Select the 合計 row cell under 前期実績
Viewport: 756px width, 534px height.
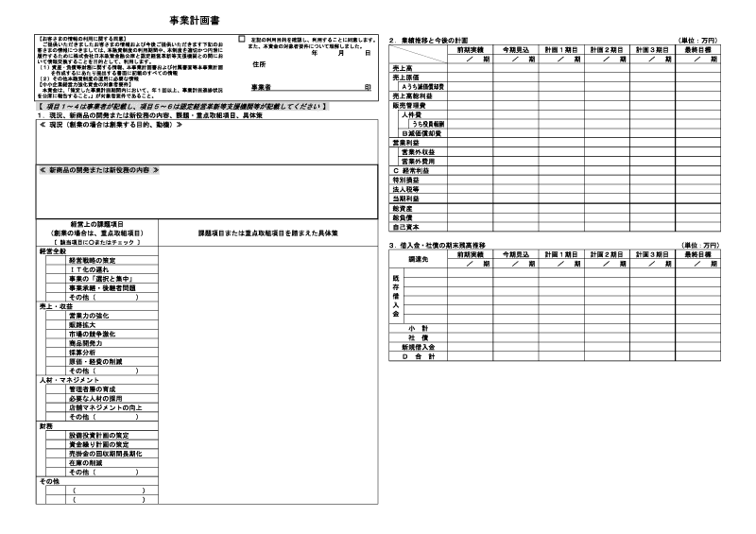pyautogui.click(x=470, y=356)
